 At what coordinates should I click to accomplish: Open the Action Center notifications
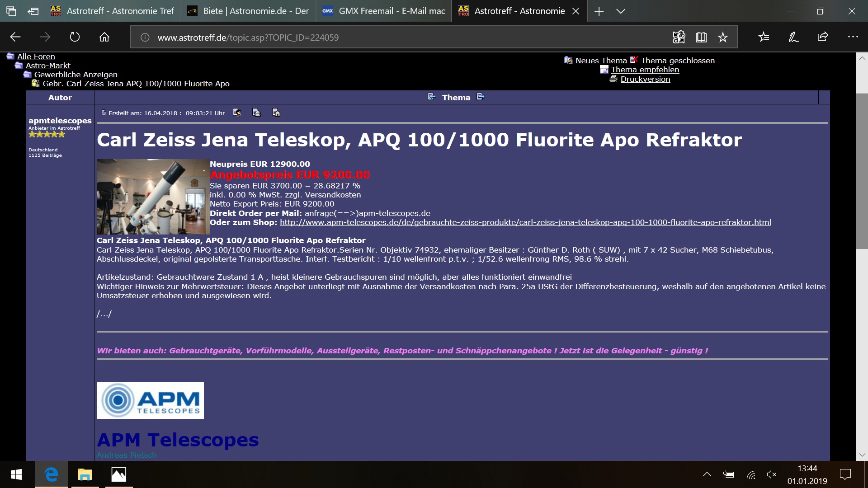pyautogui.click(x=845, y=474)
